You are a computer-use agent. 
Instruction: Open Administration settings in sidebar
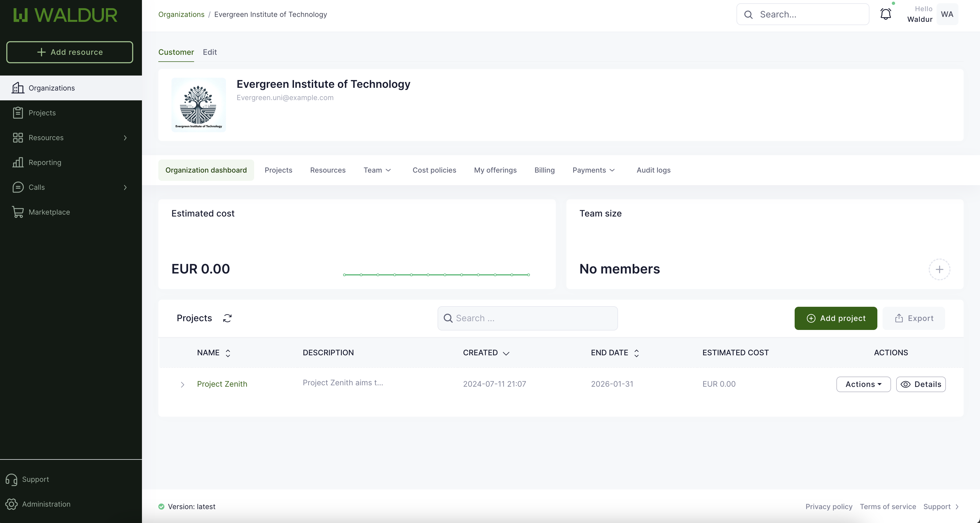pos(46,504)
